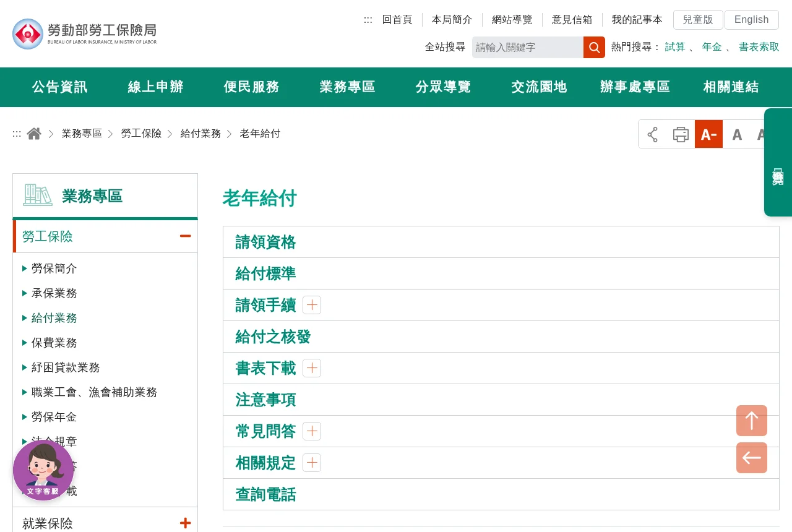792x532 pixels.
Task: Focus the 請輸入關鍵字 search field
Action: click(x=528, y=48)
